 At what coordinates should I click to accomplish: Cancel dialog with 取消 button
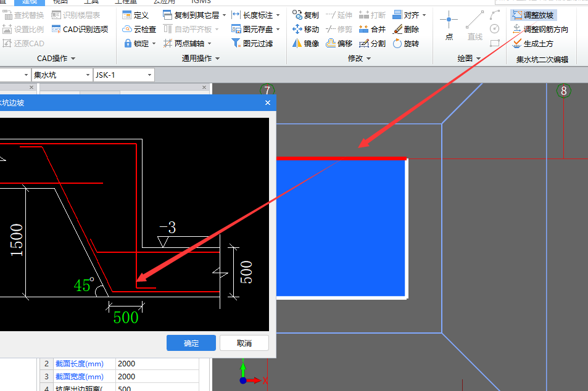pos(244,343)
